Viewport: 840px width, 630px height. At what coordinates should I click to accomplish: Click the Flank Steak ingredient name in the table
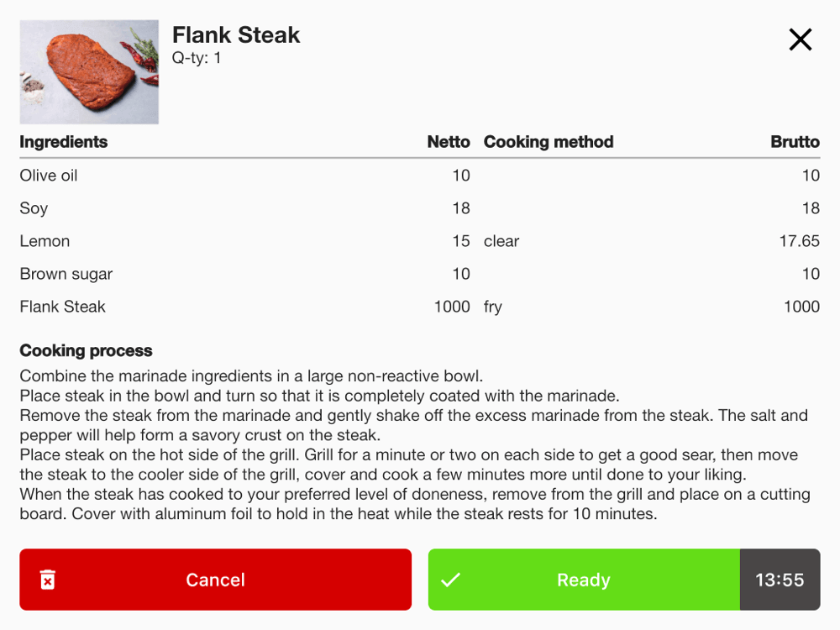point(63,307)
